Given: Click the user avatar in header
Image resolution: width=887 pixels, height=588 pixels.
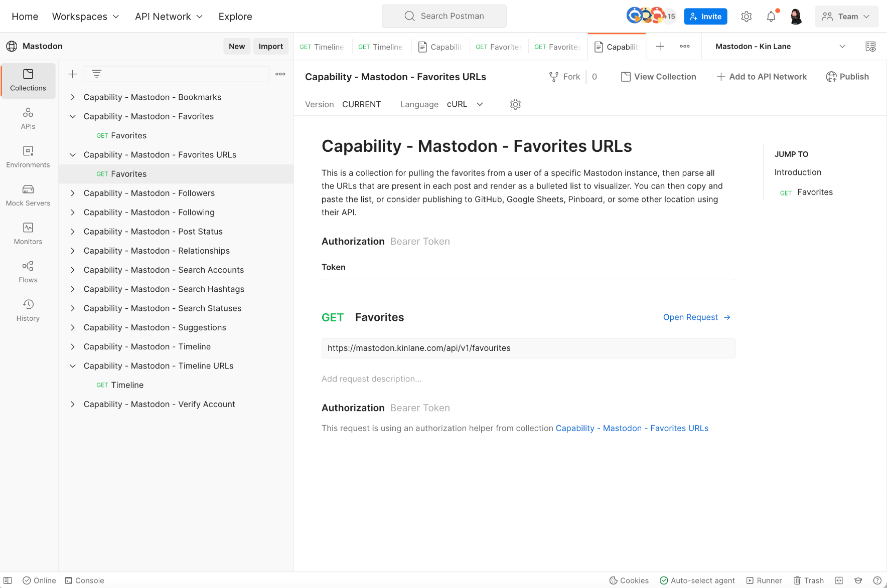Looking at the screenshot, I should click(796, 17).
